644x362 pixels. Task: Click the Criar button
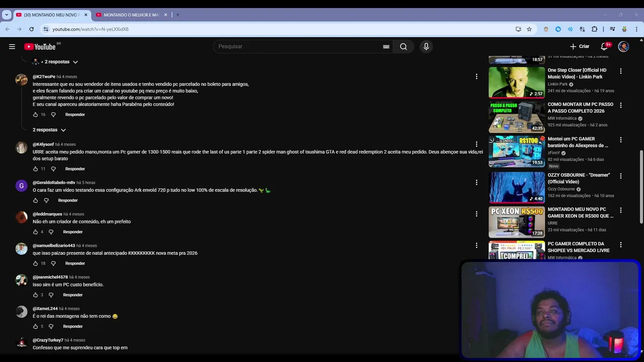click(x=580, y=47)
